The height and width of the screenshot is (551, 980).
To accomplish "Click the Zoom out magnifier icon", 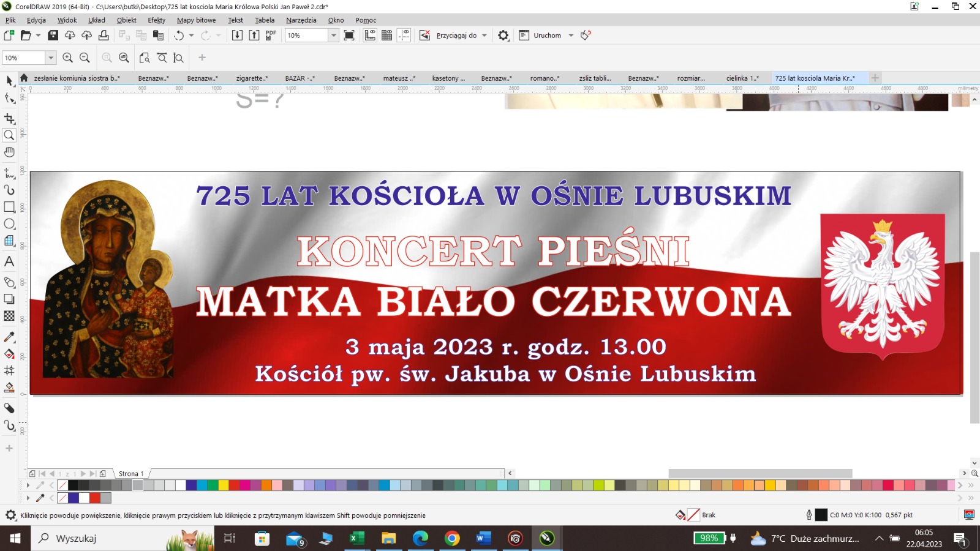I will [x=85, y=58].
